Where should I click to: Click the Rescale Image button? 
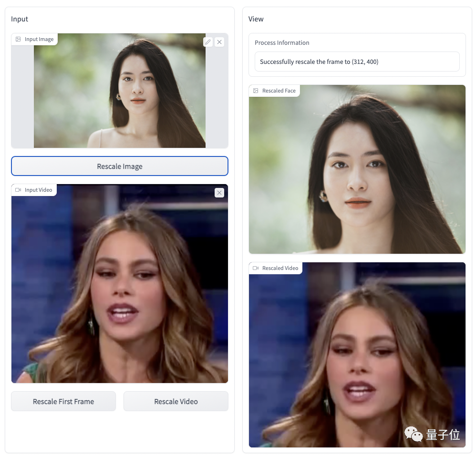point(120,166)
